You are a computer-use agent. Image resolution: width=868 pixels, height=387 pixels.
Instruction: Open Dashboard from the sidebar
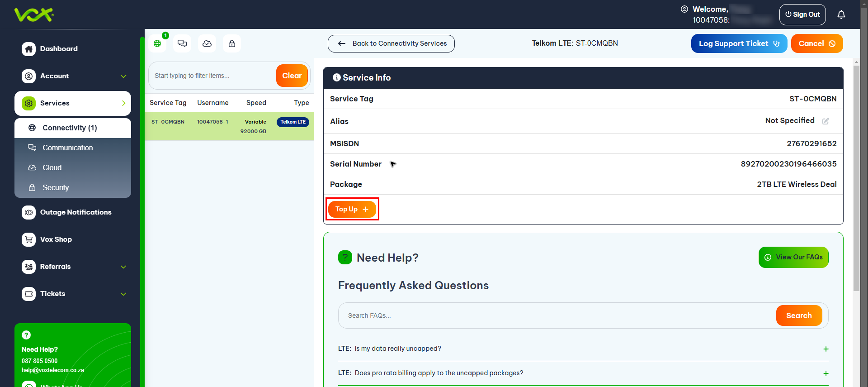point(59,49)
